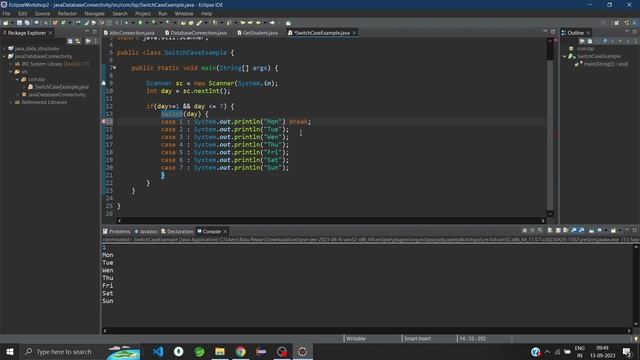This screenshot has height=360, width=640.
Task: Select main method in Outline
Action: point(606,64)
